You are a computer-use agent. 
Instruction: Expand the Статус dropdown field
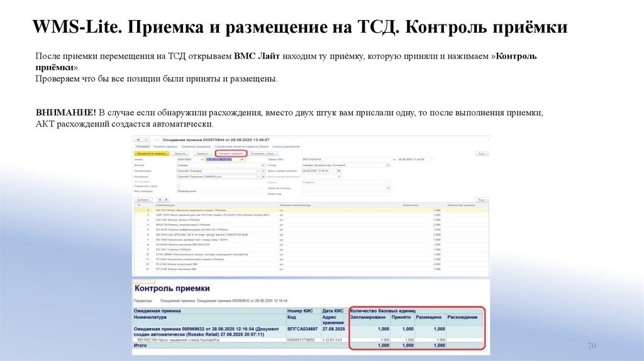point(387,182)
